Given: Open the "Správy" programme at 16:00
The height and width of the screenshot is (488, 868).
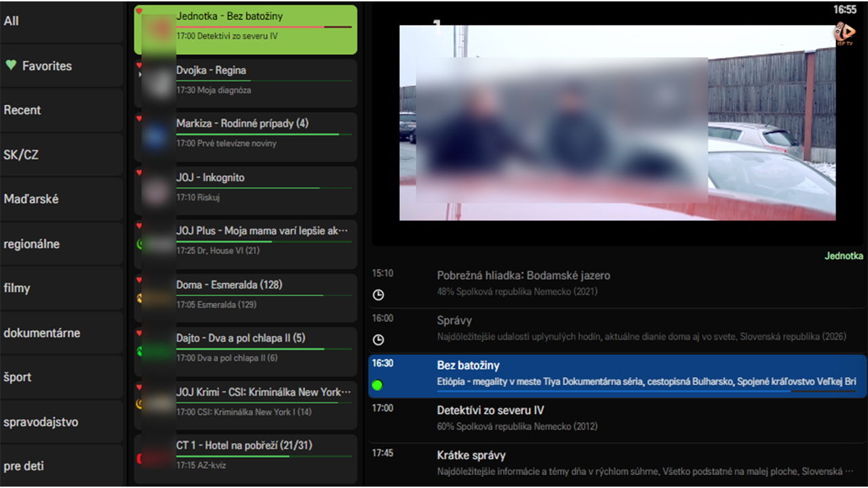Looking at the screenshot, I should [617, 329].
